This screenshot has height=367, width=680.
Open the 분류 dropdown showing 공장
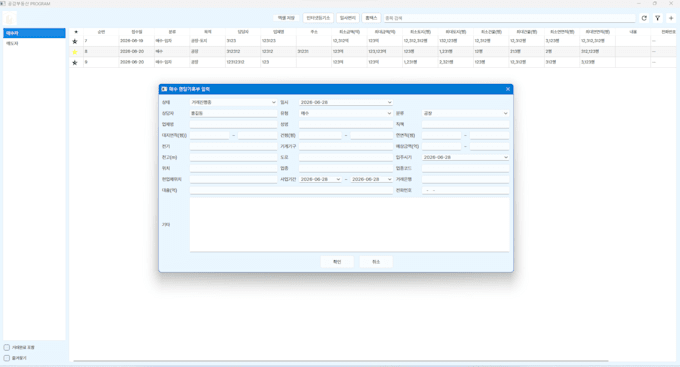click(x=465, y=113)
